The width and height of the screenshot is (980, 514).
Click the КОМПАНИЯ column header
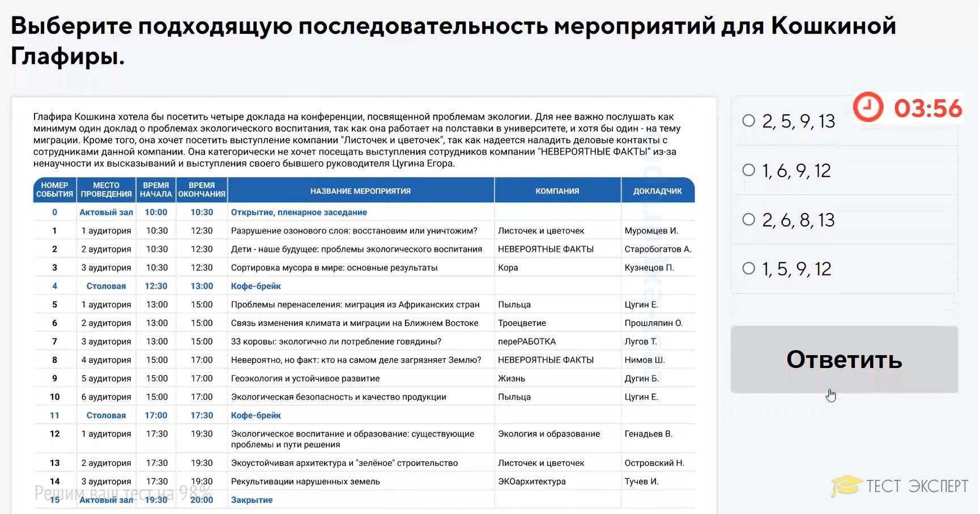[x=557, y=191]
